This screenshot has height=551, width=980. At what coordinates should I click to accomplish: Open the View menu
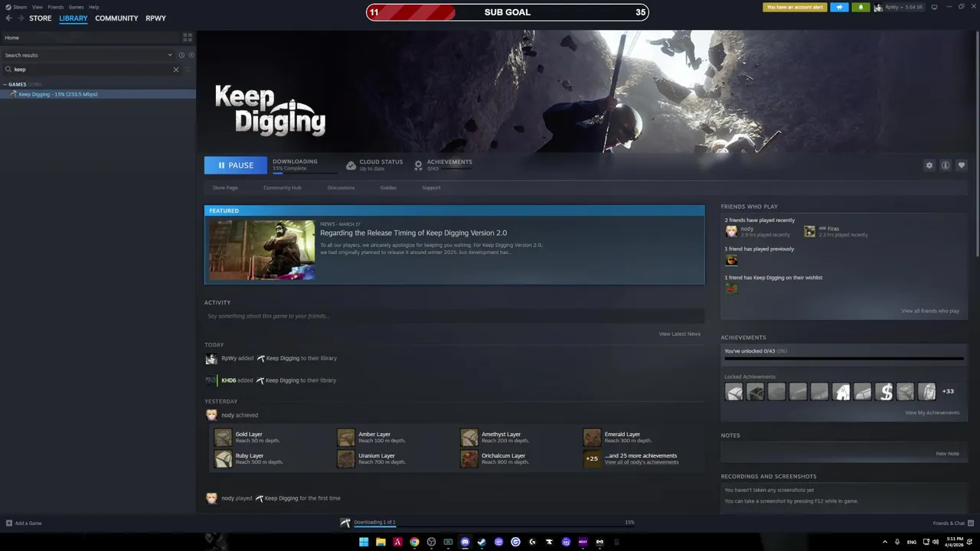pyautogui.click(x=37, y=7)
